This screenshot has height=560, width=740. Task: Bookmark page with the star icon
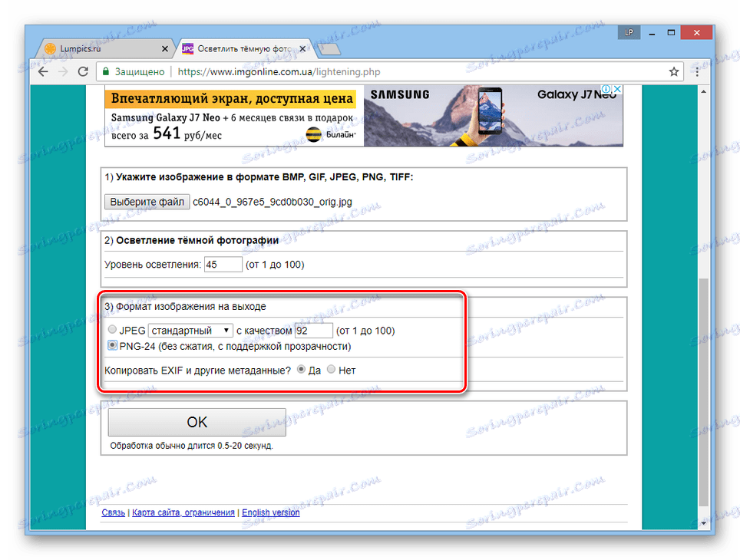(673, 71)
